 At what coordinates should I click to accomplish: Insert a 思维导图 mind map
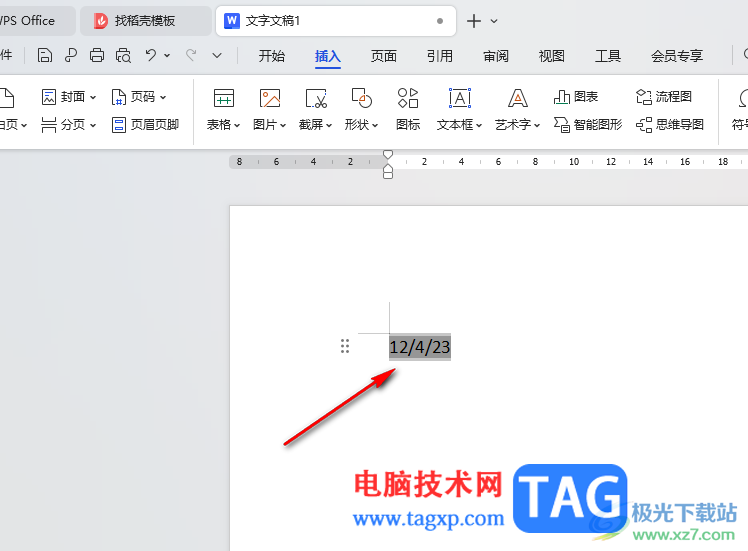pos(670,125)
